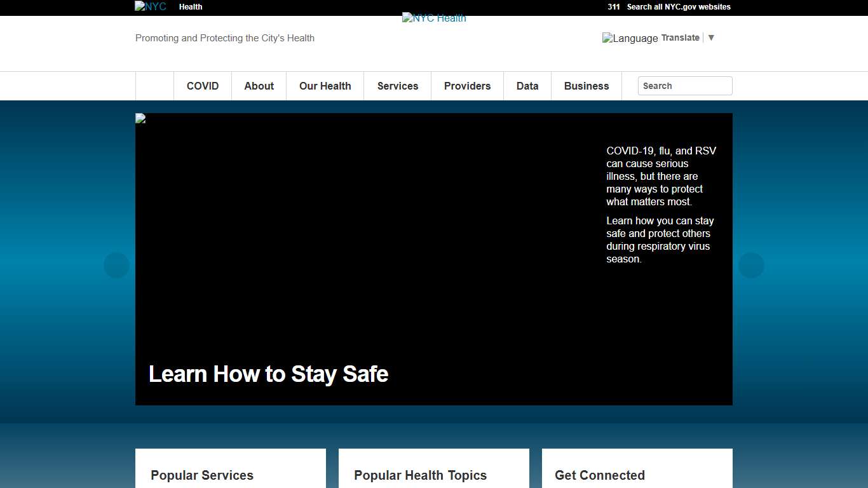Open the About navigation menu
Screen dimensions: 868x488
click(x=259, y=86)
